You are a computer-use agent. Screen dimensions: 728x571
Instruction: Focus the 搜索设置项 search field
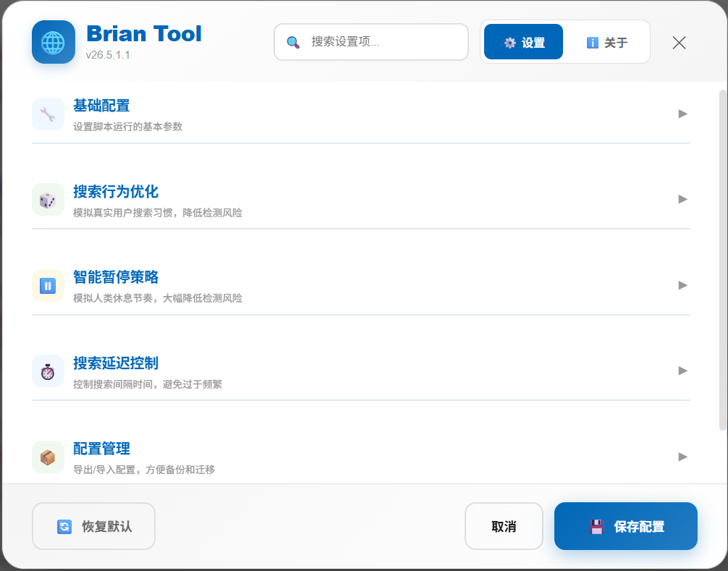(371, 42)
